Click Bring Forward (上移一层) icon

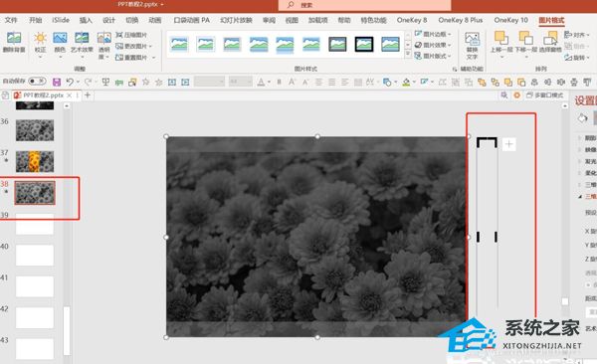click(501, 43)
